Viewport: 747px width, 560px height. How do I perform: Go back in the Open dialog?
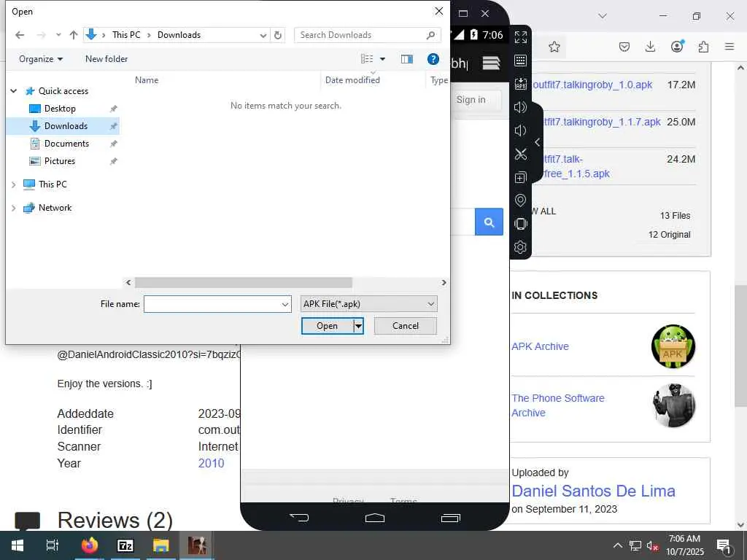tap(20, 35)
